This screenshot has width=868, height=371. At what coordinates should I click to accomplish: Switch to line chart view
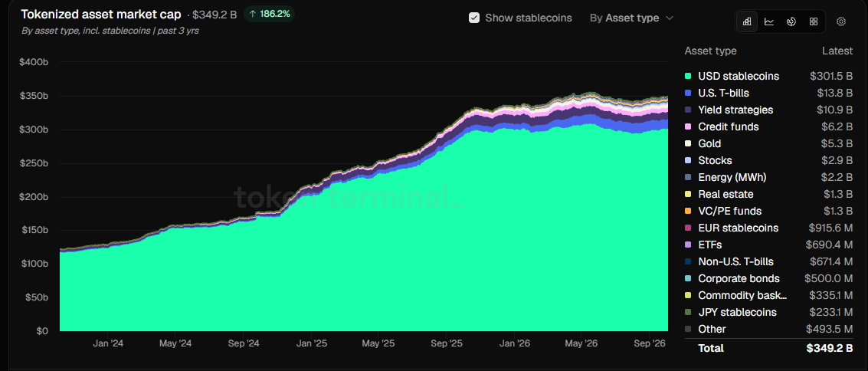769,21
